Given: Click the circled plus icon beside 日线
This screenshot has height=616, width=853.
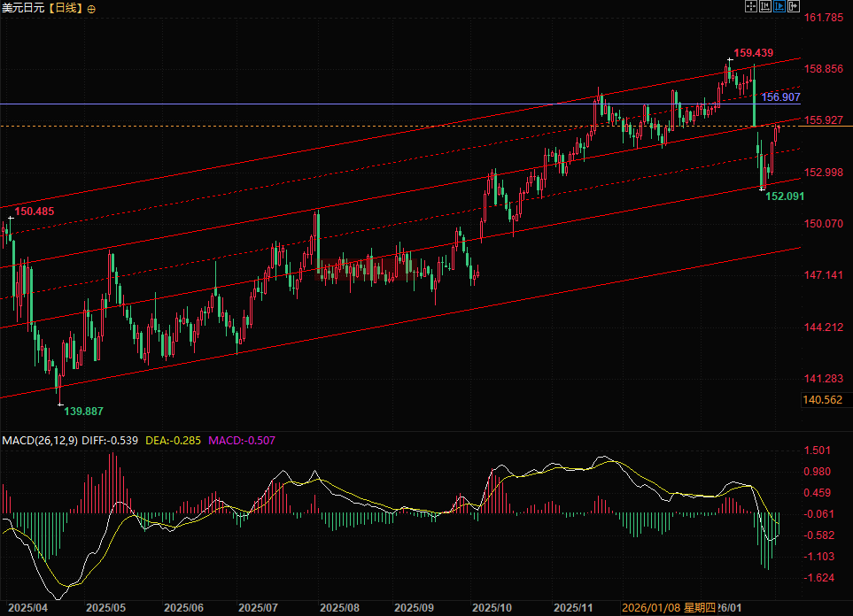Looking at the screenshot, I should point(92,8).
